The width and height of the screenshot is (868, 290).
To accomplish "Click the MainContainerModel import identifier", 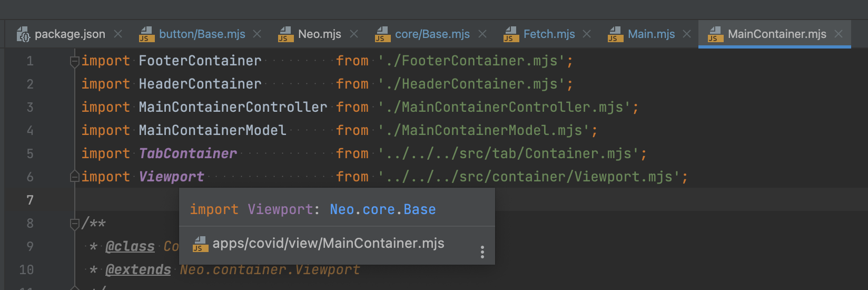I will (213, 130).
